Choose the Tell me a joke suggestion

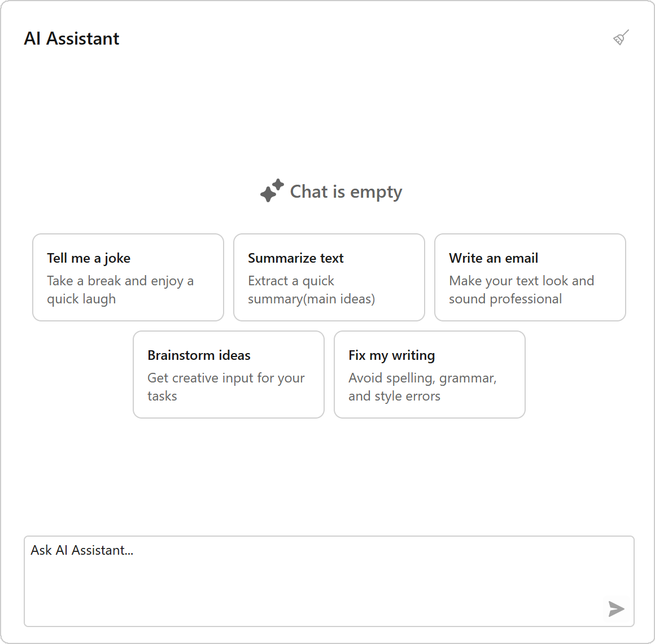128,277
